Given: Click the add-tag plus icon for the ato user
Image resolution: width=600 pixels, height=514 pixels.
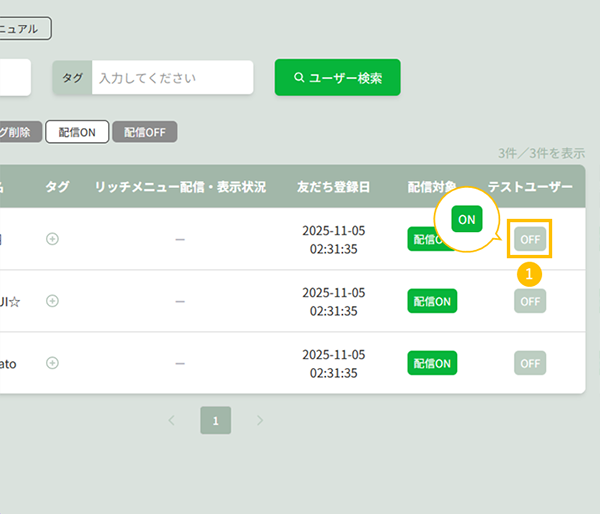Looking at the screenshot, I should [x=53, y=363].
